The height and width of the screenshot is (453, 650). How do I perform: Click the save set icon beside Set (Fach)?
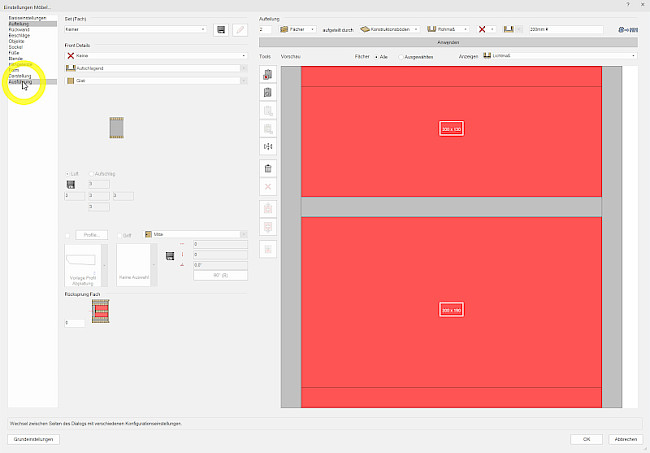coord(220,30)
